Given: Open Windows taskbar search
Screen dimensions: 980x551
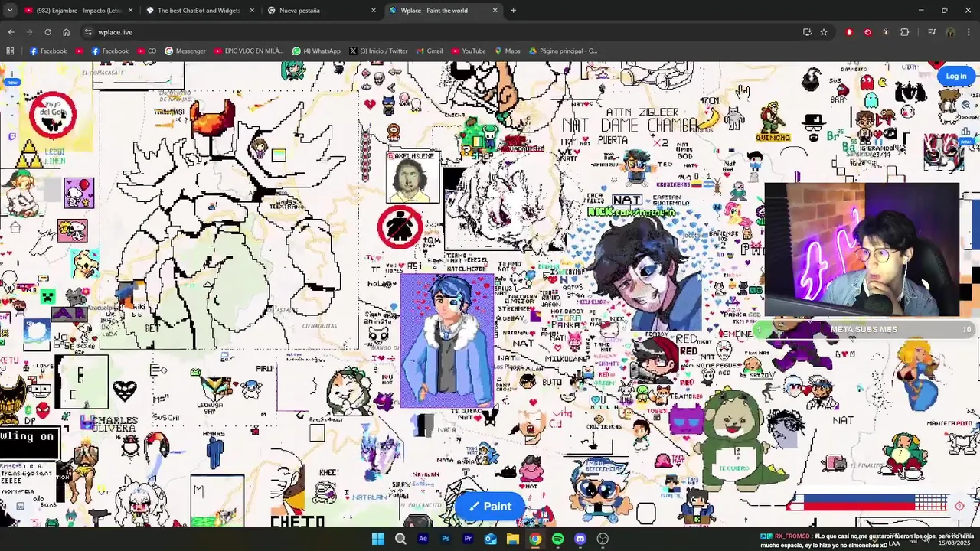Looking at the screenshot, I should (x=400, y=539).
